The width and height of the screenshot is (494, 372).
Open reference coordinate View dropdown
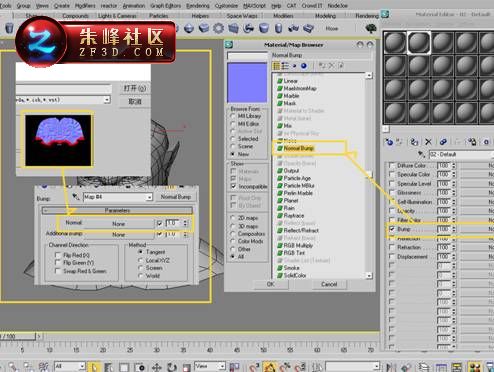point(222,367)
